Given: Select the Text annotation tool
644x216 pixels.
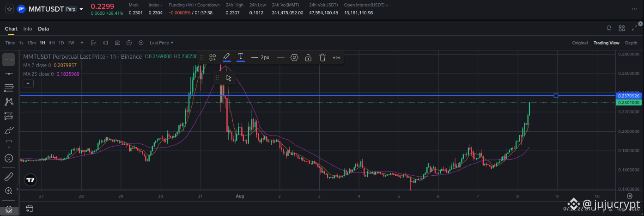Looking at the screenshot, I should (x=9, y=144).
